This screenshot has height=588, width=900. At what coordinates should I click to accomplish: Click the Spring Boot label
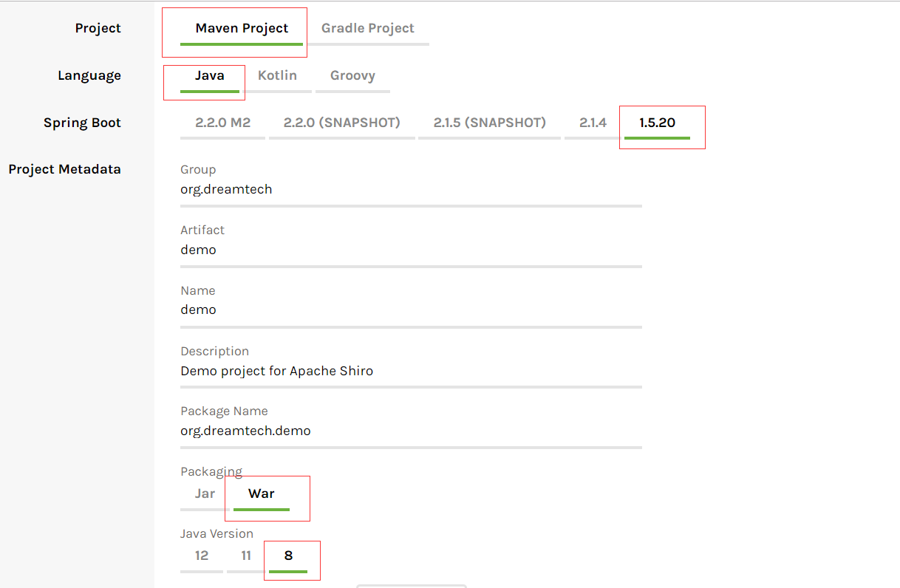point(82,123)
